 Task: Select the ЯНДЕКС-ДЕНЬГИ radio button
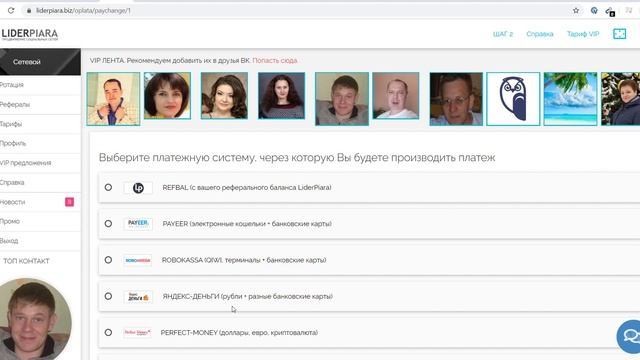click(108, 296)
